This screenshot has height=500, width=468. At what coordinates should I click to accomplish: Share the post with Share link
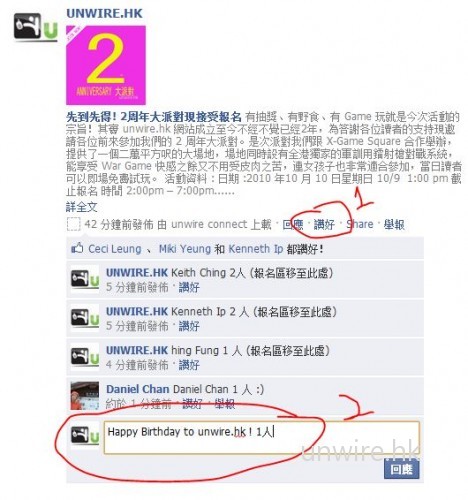[x=360, y=224]
